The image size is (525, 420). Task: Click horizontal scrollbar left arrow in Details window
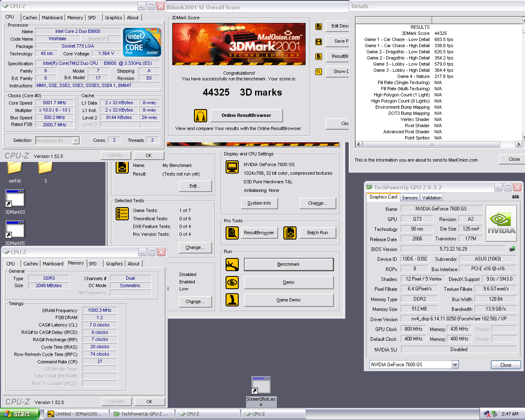(x=359, y=144)
